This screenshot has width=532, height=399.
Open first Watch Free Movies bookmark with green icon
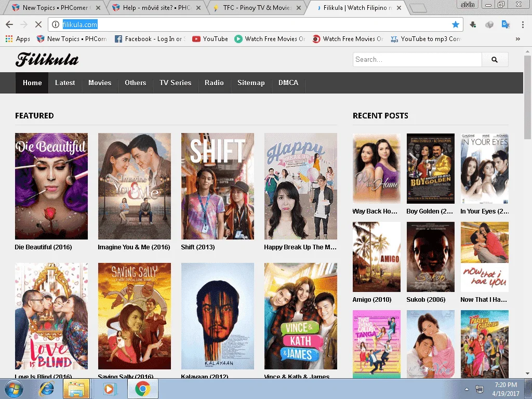click(x=270, y=39)
